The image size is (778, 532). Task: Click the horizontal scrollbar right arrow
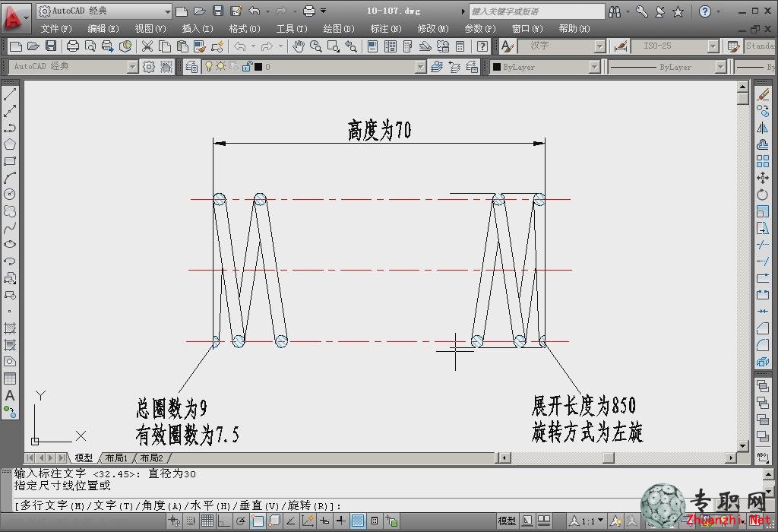731,458
